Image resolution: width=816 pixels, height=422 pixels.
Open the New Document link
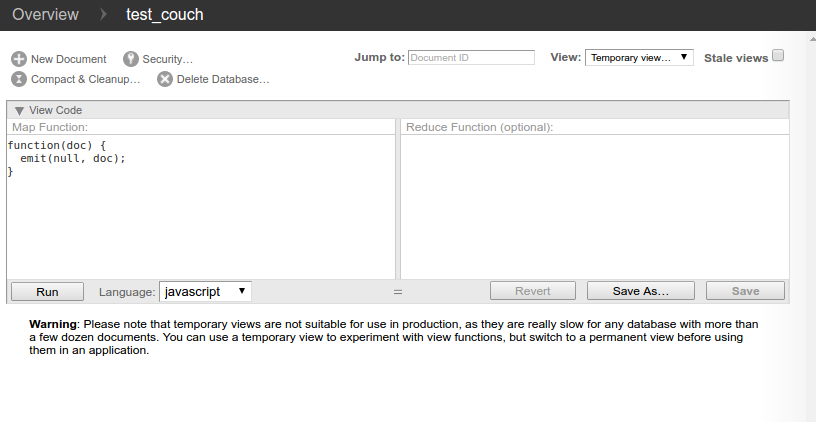69,59
